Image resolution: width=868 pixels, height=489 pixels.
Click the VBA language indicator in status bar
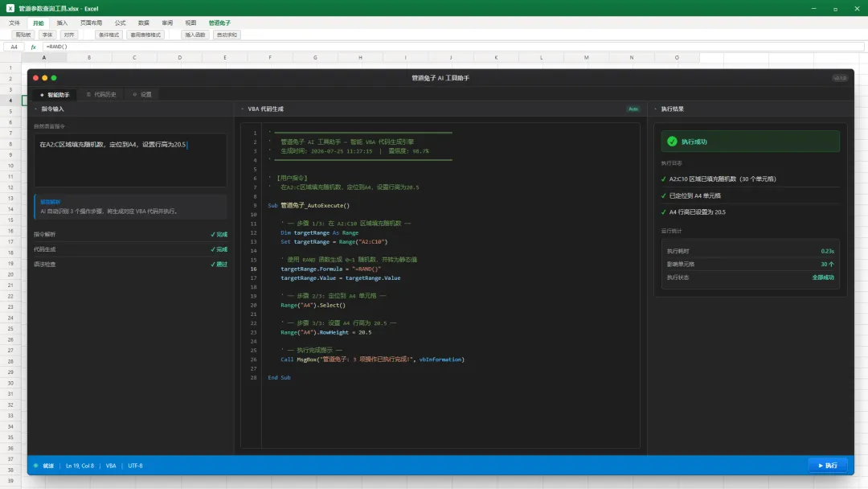(x=111, y=466)
